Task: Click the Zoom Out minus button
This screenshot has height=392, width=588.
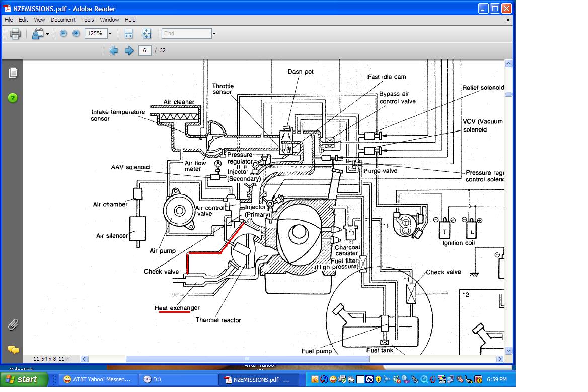Action: point(63,33)
